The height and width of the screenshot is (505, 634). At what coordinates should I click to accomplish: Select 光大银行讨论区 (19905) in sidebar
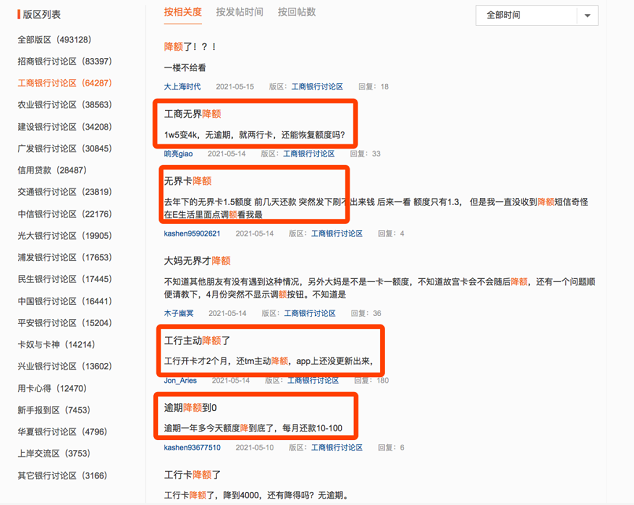click(65, 236)
